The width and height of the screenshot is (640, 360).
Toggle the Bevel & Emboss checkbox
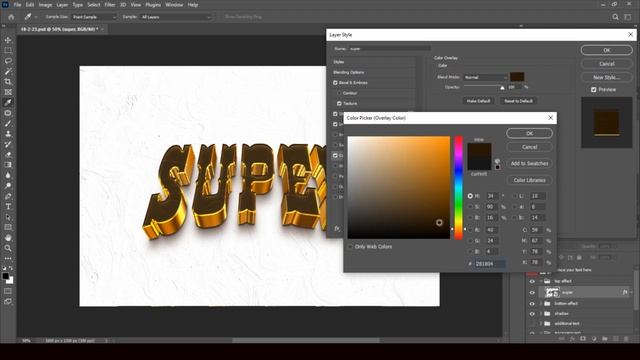coord(335,83)
